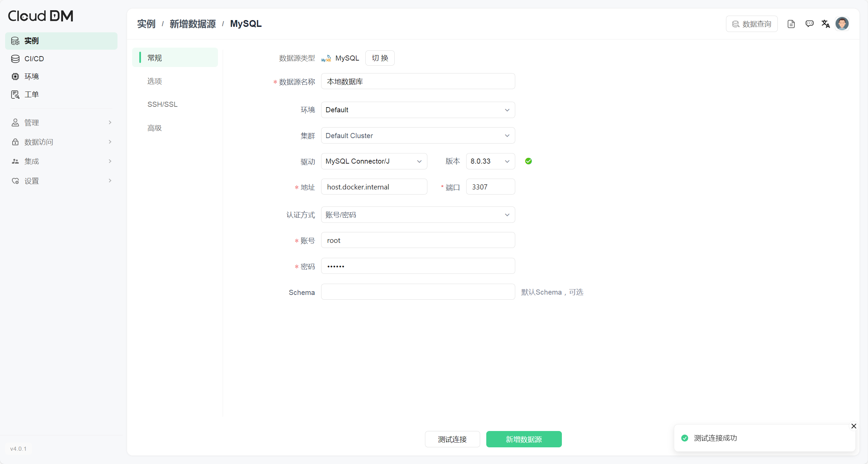Image resolution: width=868 pixels, height=464 pixels.
Task: Focus the 账号 input field
Action: point(418,240)
